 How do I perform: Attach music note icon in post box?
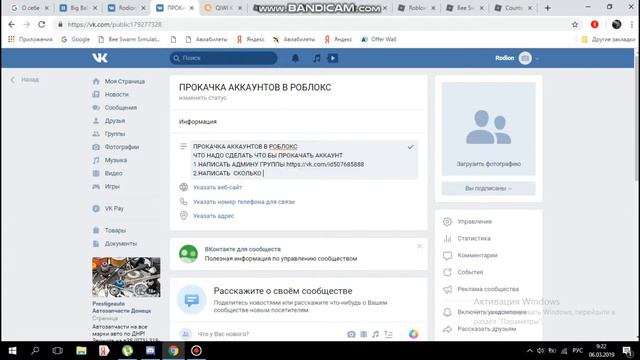(376, 334)
